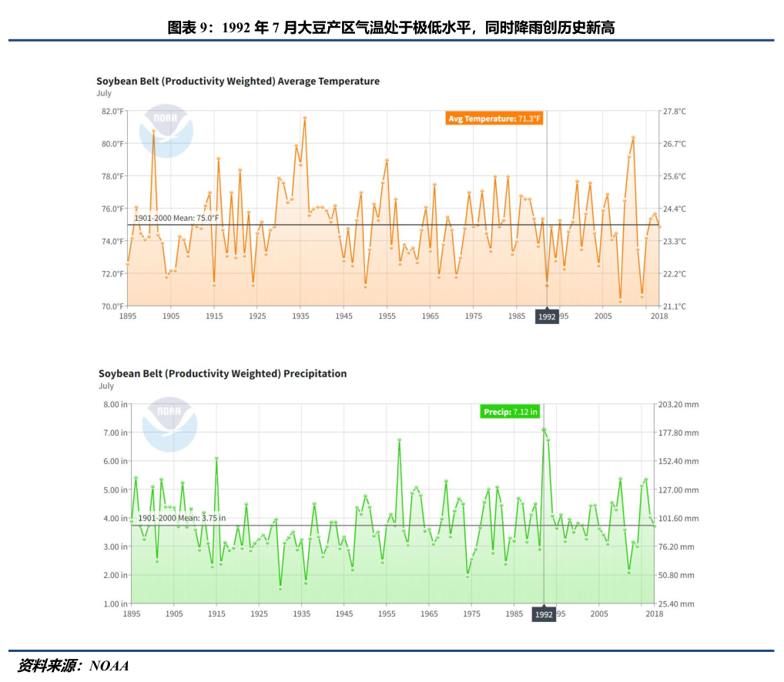The image size is (784, 682).
Task: Click the 1895 x-axis label of the precipitation chart
Action: click(131, 613)
